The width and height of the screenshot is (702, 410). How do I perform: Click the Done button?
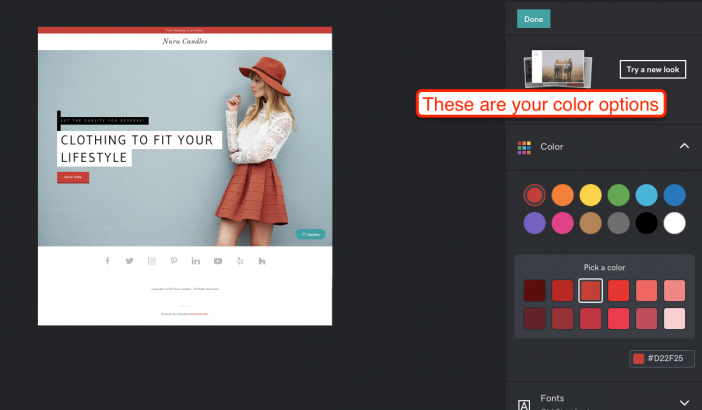(533, 19)
